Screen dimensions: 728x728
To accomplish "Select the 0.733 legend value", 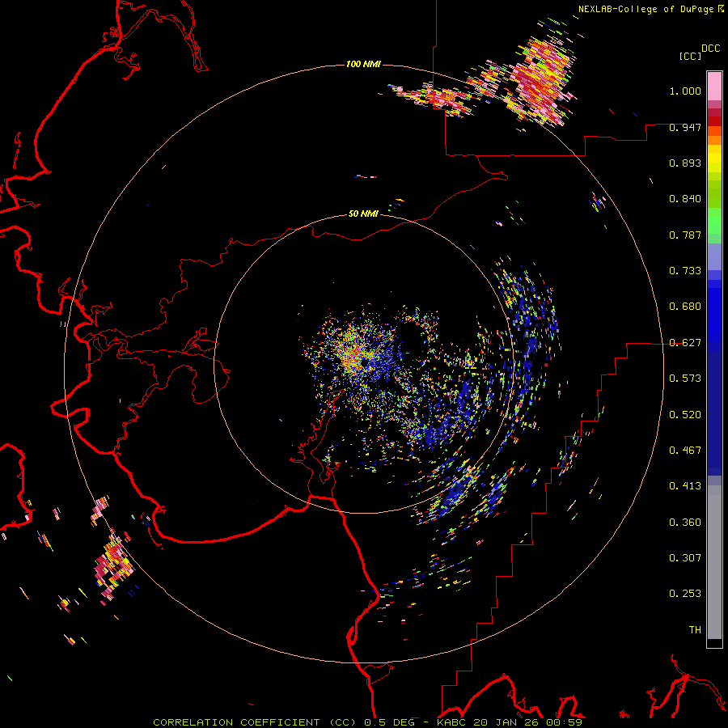I will (x=685, y=271).
